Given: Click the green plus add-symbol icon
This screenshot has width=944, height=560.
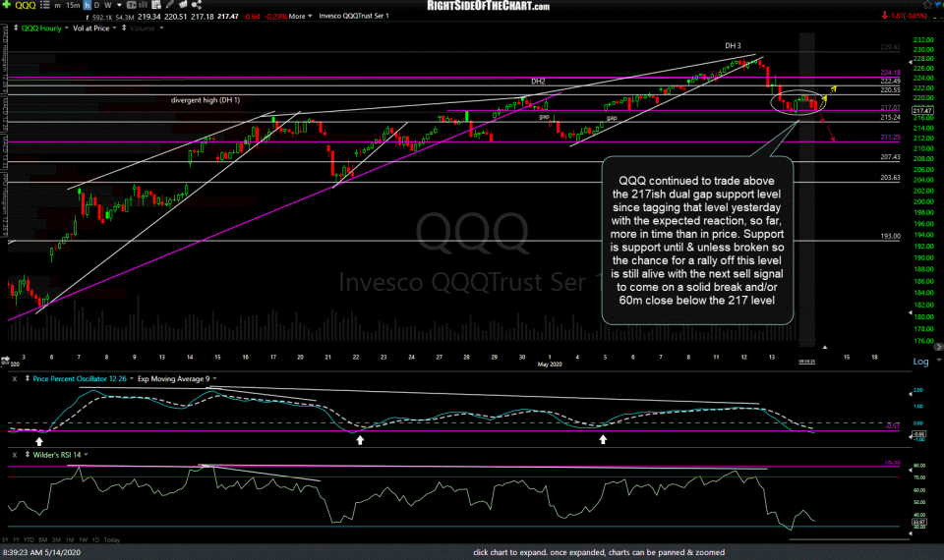Looking at the screenshot, I should tap(6, 5).
